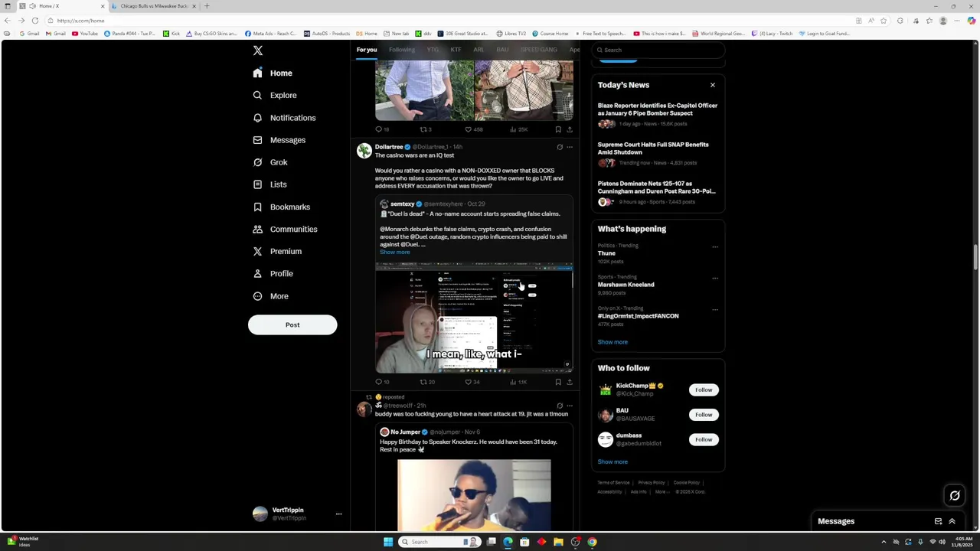Follow the BAU account
The width and height of the screenshot is (980, 551).
[x=704, y=415]
